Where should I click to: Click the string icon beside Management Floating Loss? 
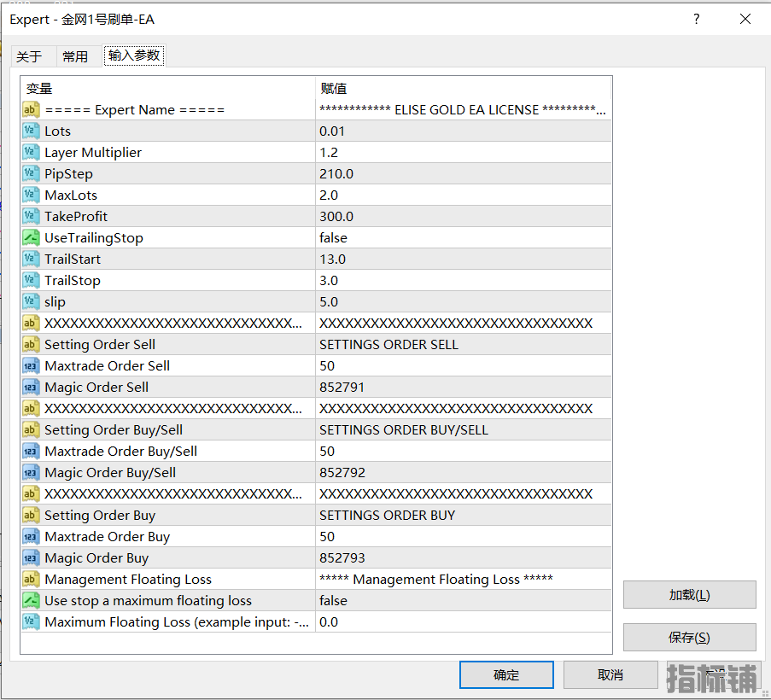(31, 579)
